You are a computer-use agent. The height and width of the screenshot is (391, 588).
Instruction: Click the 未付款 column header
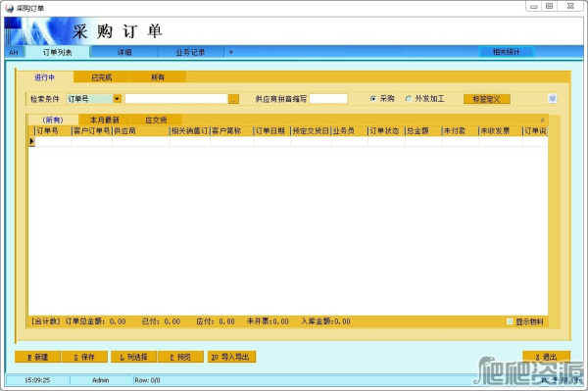click(x=461, y=131)
